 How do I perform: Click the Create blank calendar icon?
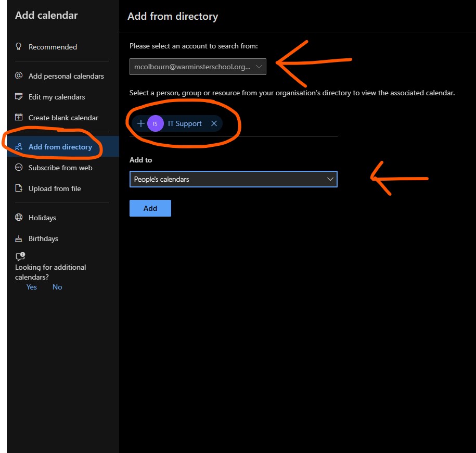19,117
